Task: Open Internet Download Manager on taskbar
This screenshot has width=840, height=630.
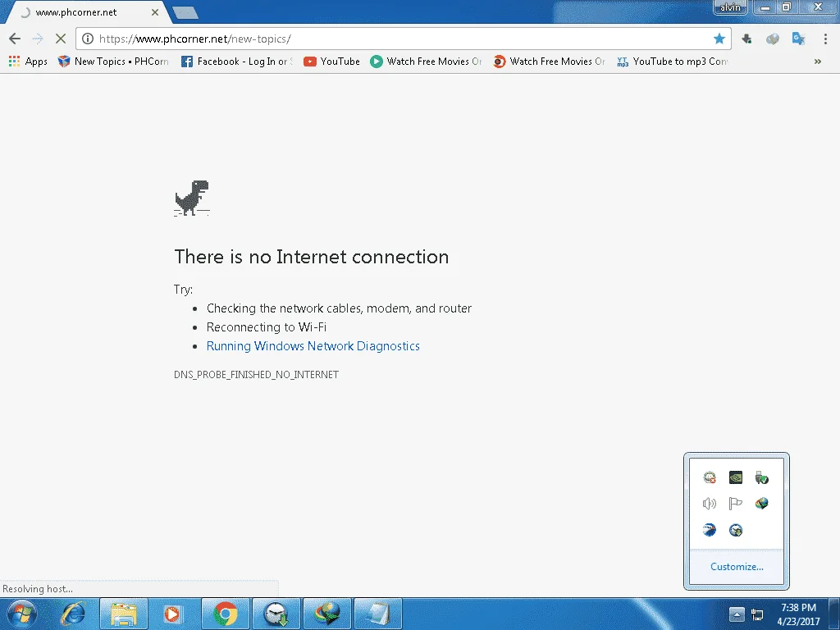Action: click(x=327, y=614)
